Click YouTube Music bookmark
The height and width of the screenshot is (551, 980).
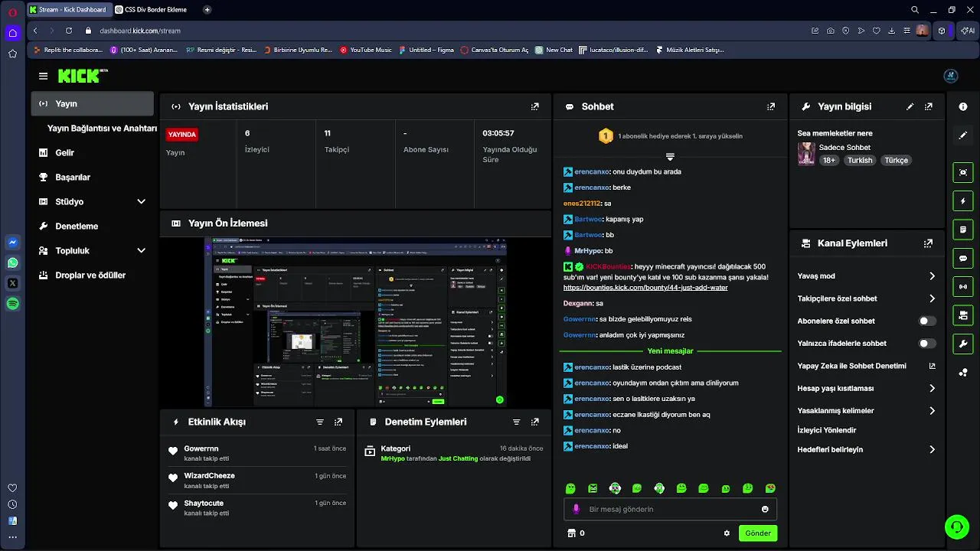[365, 50]
